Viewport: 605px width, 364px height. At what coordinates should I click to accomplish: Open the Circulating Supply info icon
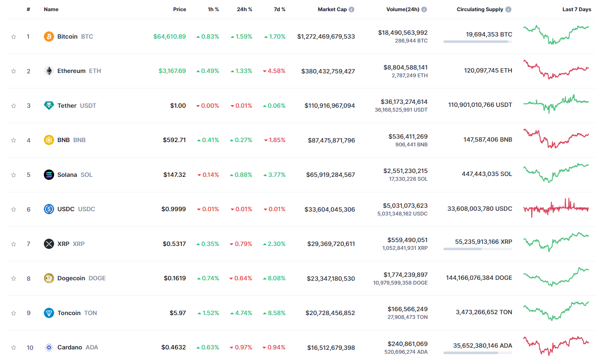(x=508, y=9)
